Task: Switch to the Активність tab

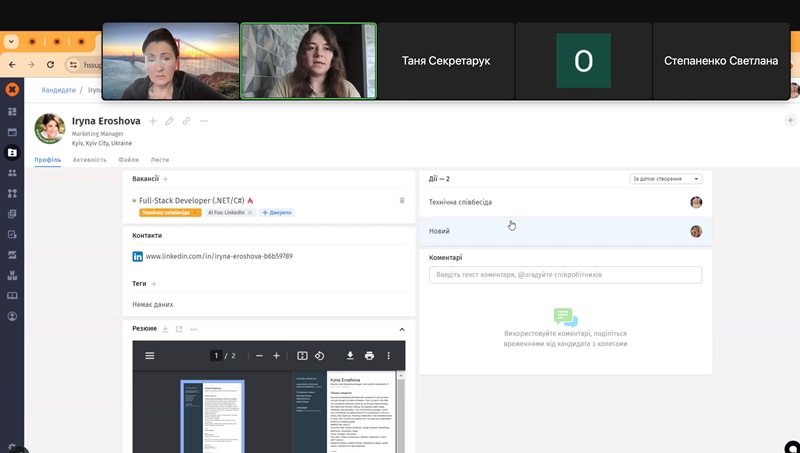Action: click(90, 159)
